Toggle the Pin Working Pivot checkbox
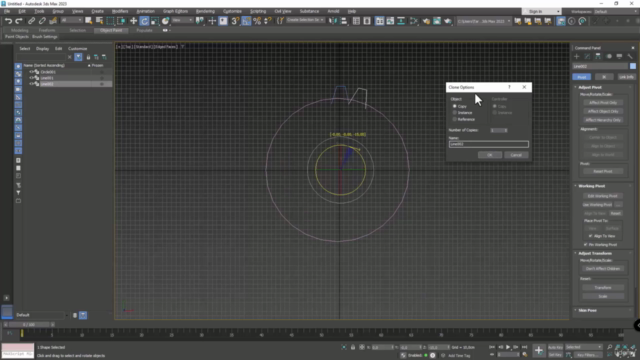This screenshot has height=360, width=640. (586, 244)
